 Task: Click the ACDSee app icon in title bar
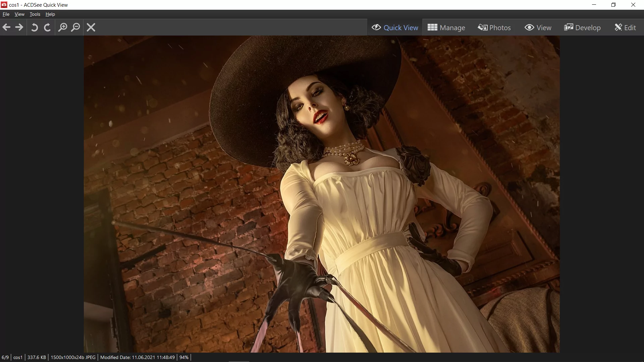(x=4, y=5)
